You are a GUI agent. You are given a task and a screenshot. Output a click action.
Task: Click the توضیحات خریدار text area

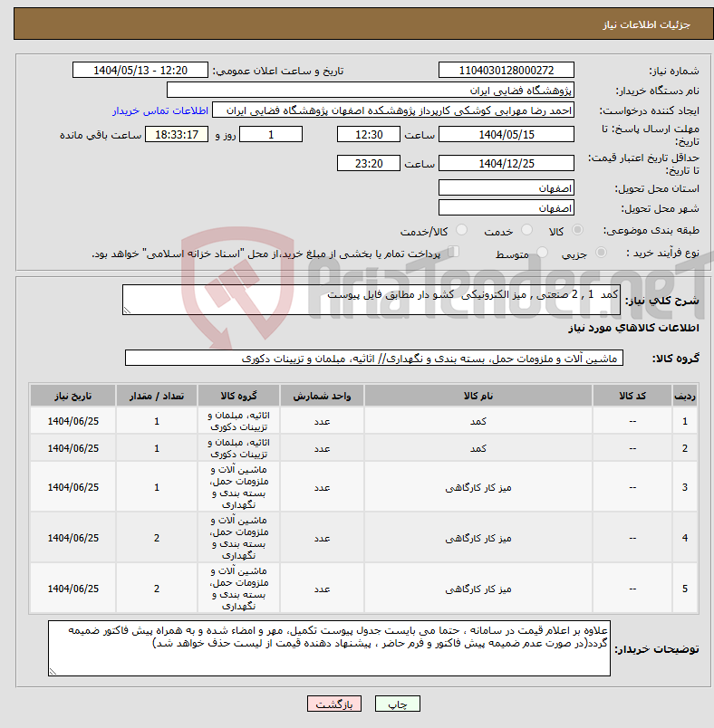329,648
